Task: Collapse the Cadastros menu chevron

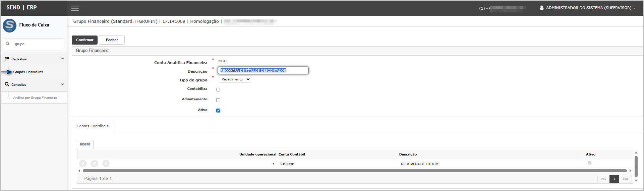Action: pyautogui.click(x=62, y=59)
